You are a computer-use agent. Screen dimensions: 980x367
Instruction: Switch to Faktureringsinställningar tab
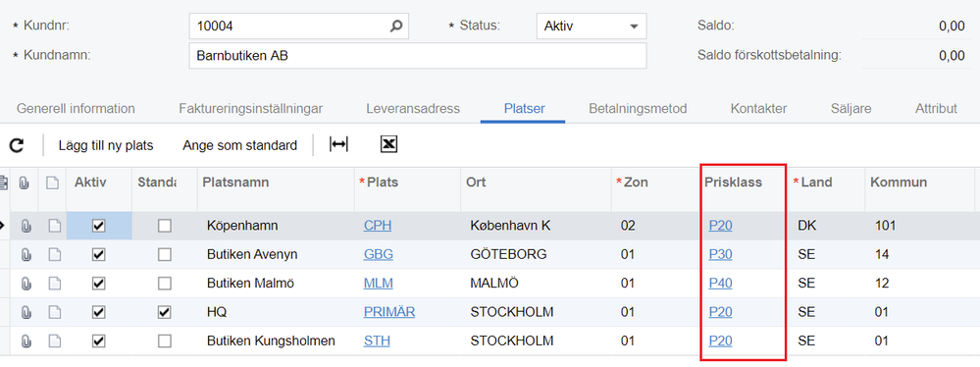click(250, 108)
